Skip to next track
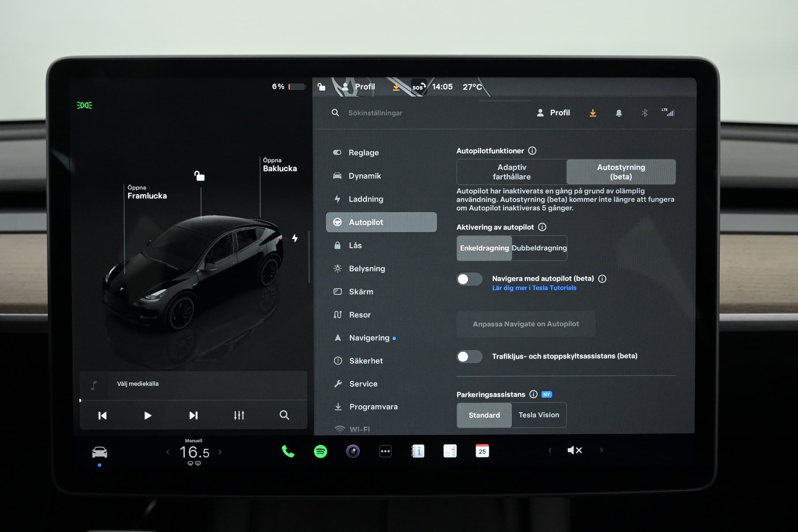The width and height of the screenshot is (798, 532). pos(193,415)
